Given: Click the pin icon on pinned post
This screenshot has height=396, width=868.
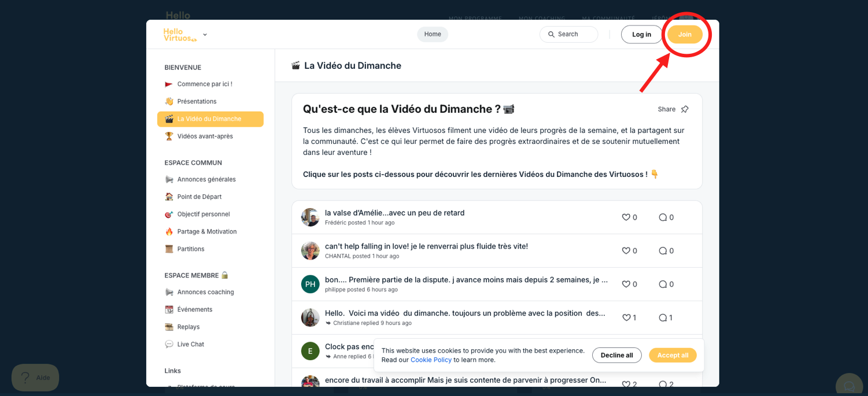Looking at the screenshot, I should click(x=685, y=109).
